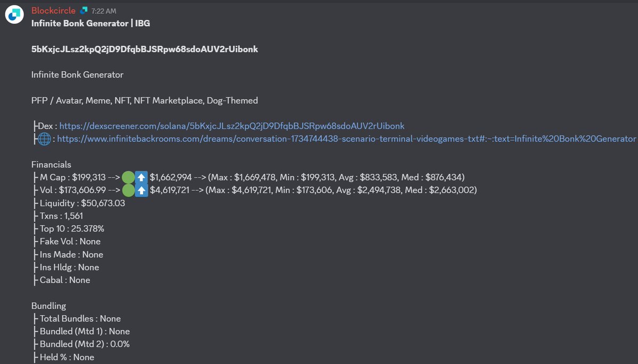The image size is (638, 364).
Task: Click the Bundling section heading
Action: [x=48, y=306]
